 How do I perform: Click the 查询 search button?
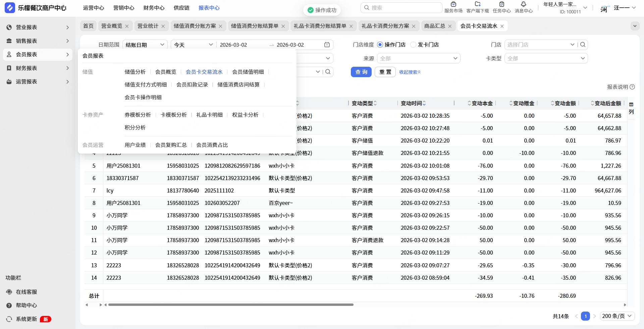pos(361,72)
